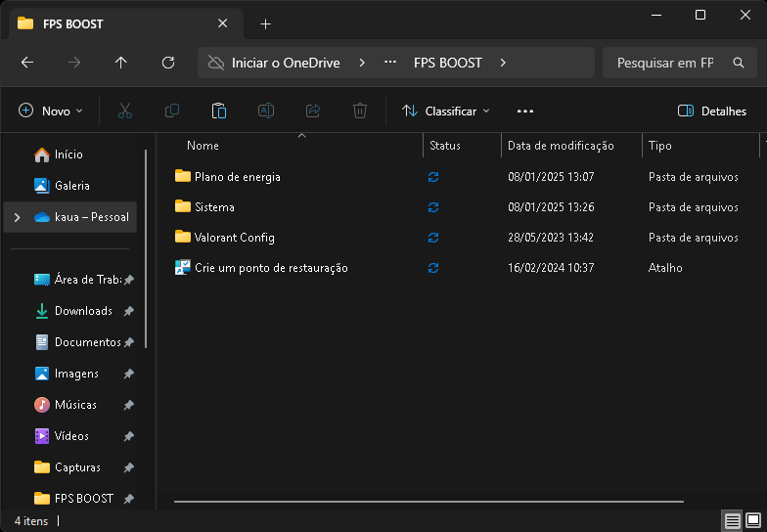Switch to large thumbnails view layout
Viewport: 767px width, 532px height.
tap(753, 520)
